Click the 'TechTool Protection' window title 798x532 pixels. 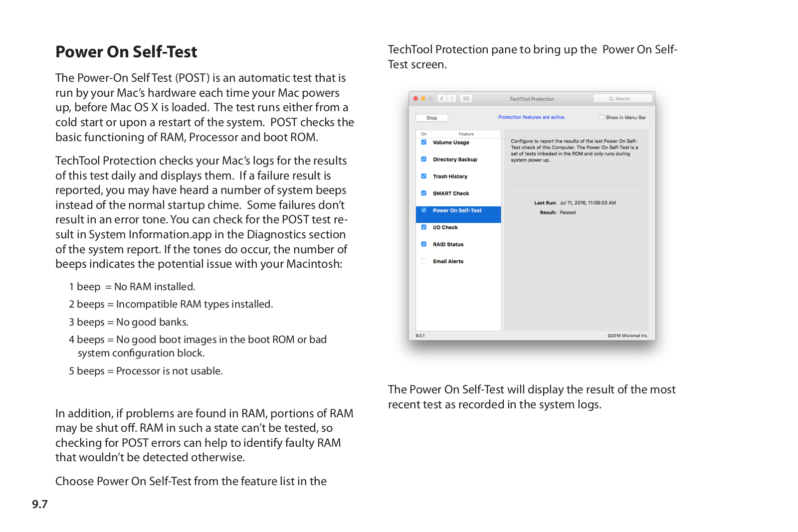[x=532, y=99]
